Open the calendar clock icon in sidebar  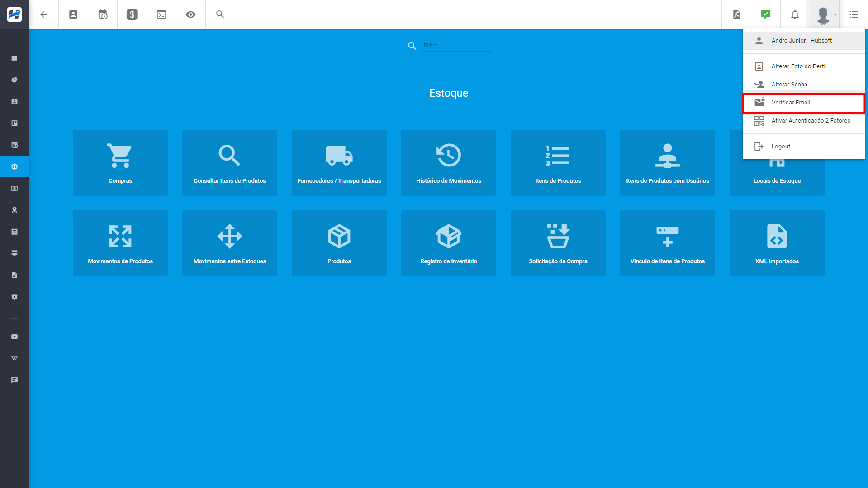[x=14, y=145]
